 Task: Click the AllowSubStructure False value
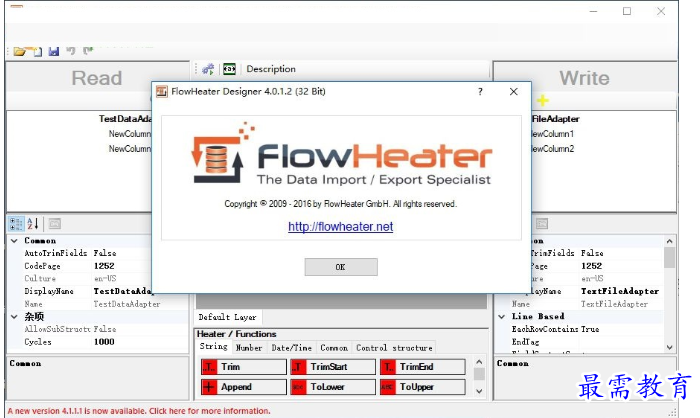[105, 329]
